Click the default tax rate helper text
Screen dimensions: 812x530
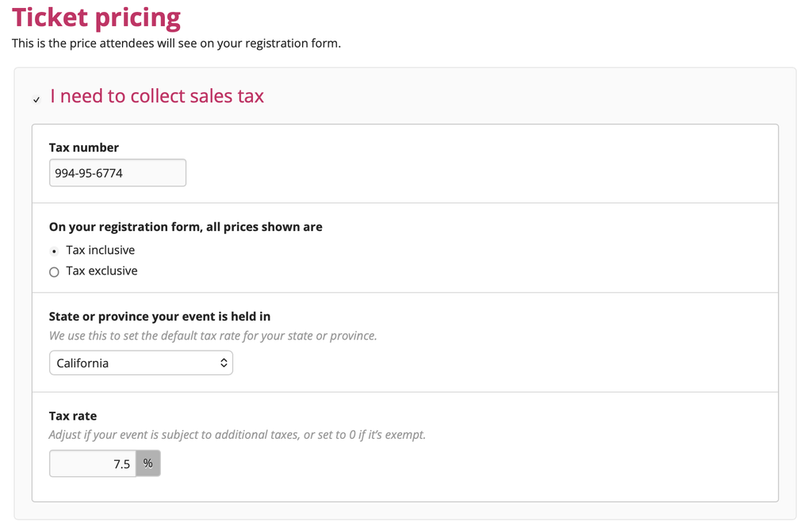tap(213, 336)
